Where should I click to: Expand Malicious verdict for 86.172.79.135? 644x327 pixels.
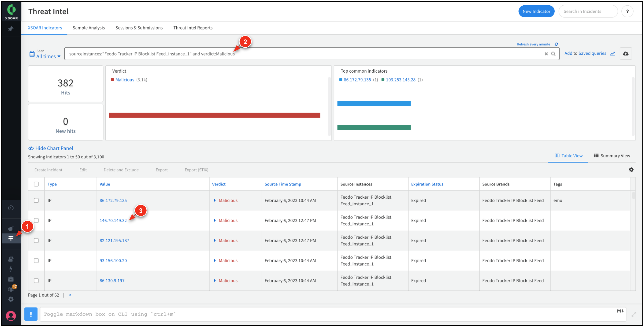[x=215, y=200]
